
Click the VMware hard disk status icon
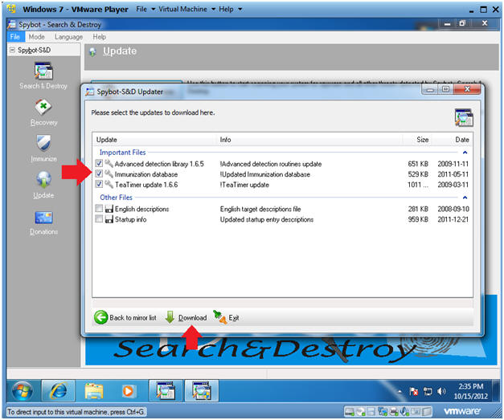pyautogui.click(x=350, y=411)
